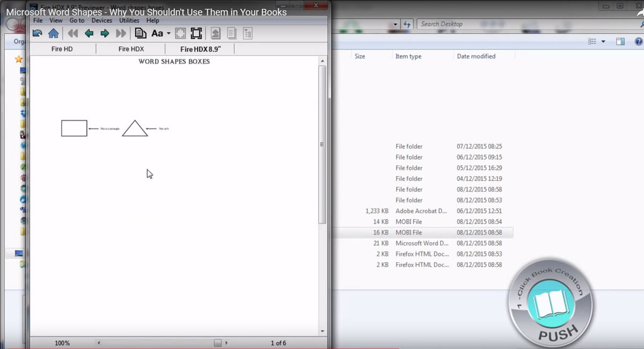Toggle the Explorer preview pane icon

point(620,41)
